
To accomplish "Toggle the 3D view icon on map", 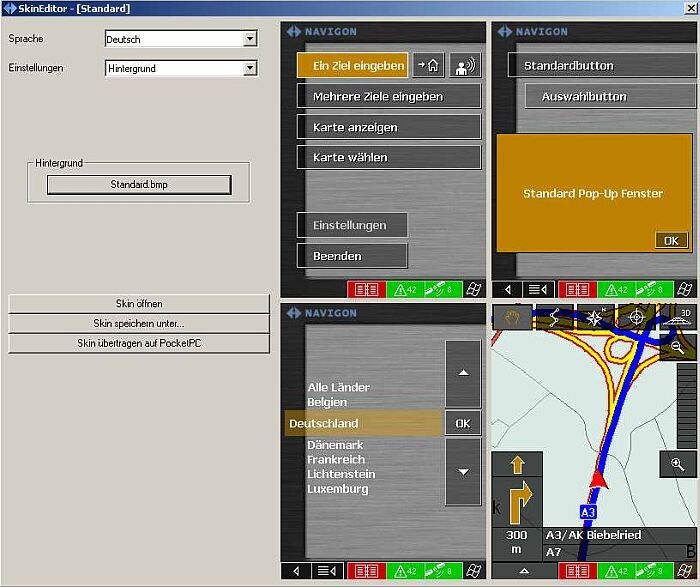I will click(x=679, y=317).
